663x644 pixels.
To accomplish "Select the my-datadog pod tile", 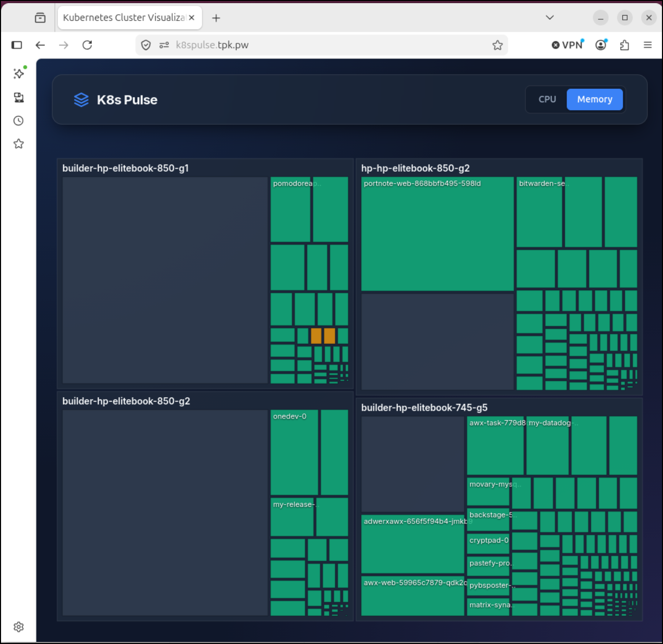I will coord(548,445).
